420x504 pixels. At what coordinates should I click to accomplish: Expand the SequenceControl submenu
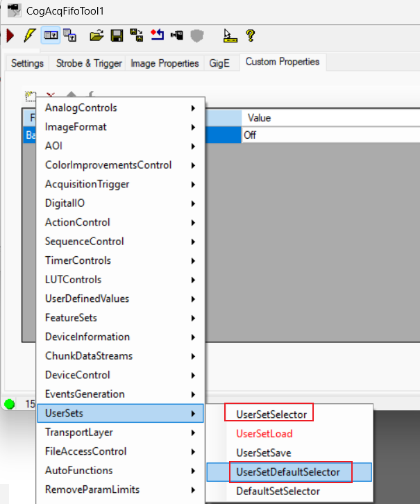coord(121,242)
